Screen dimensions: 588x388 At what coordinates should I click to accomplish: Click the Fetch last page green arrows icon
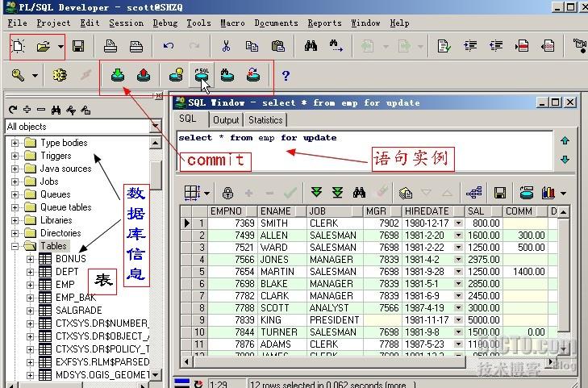pos(337,193)
